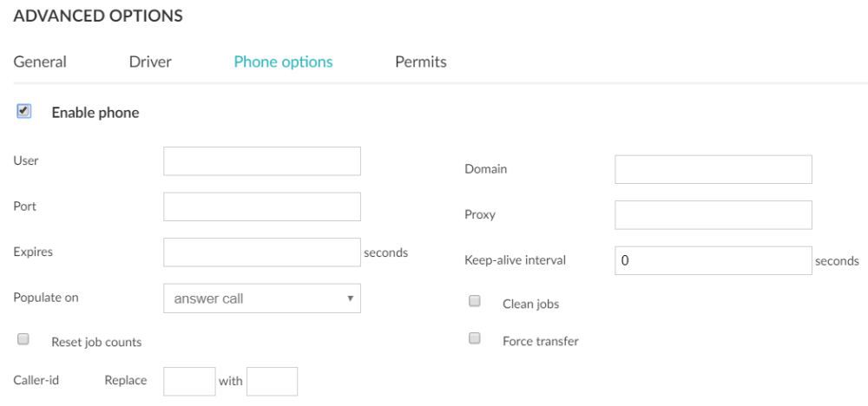Click the Proxy text field
The width and height of the screenshot is (868, 406).
[x=713, y=215]
